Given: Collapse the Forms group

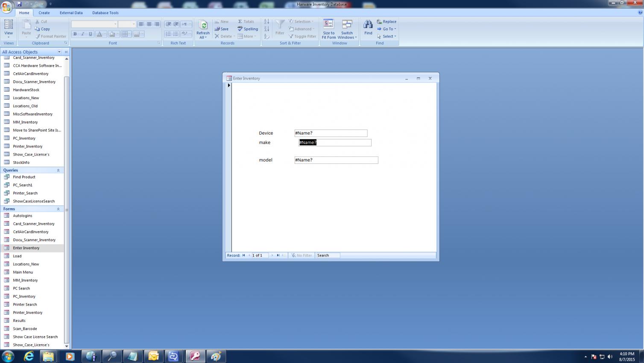Looking at the screenshot, I should (x=58, y=209).
